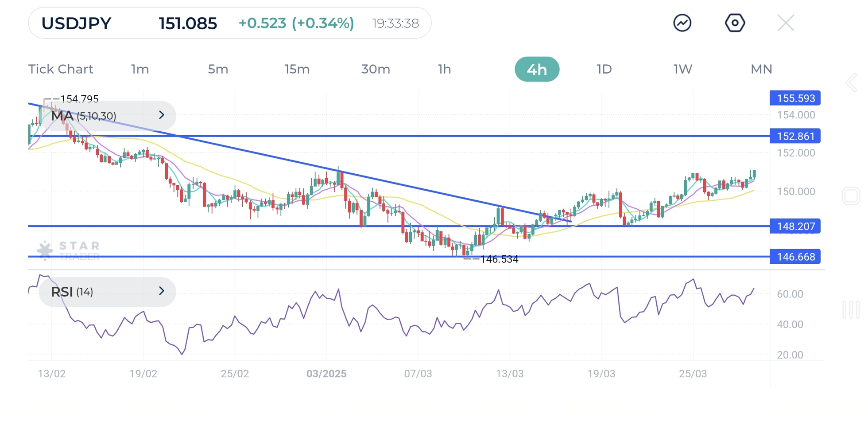868x422 pixels.
Task: Click the 152.861 horizontal line price label
Action: click(x=795, y=136)
